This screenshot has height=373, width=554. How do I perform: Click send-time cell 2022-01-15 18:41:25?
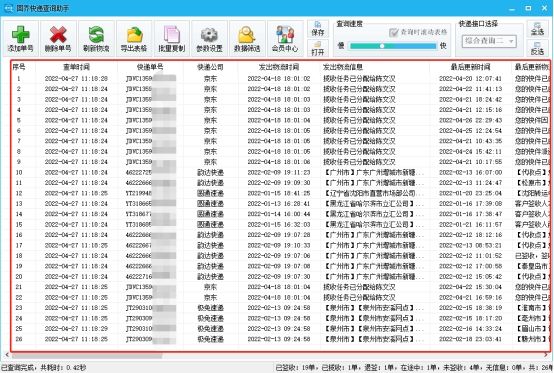pyautogui.click(x=279, y=193)
